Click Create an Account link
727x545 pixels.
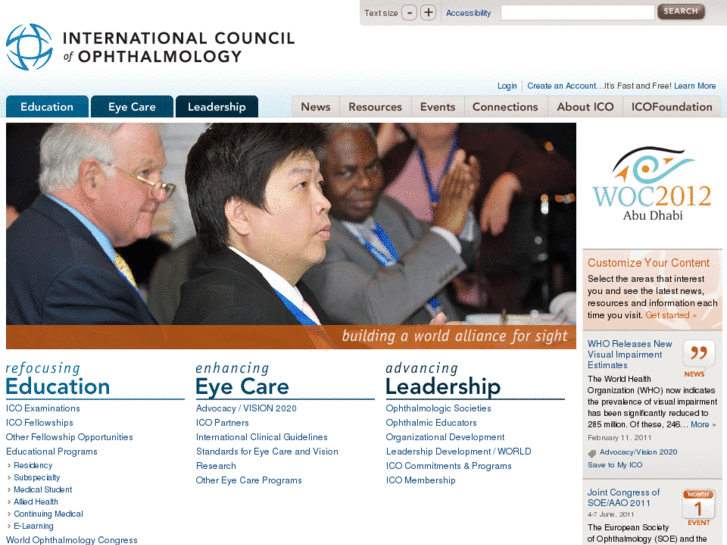561,86
